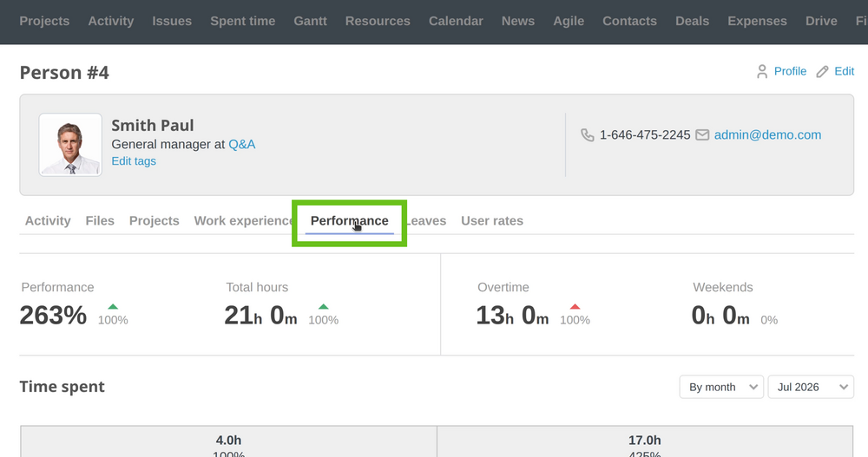Click the green arrow beside Performance 263%
Image resolution: width=868 pixels, height=457 pixels.
(113, 306)
